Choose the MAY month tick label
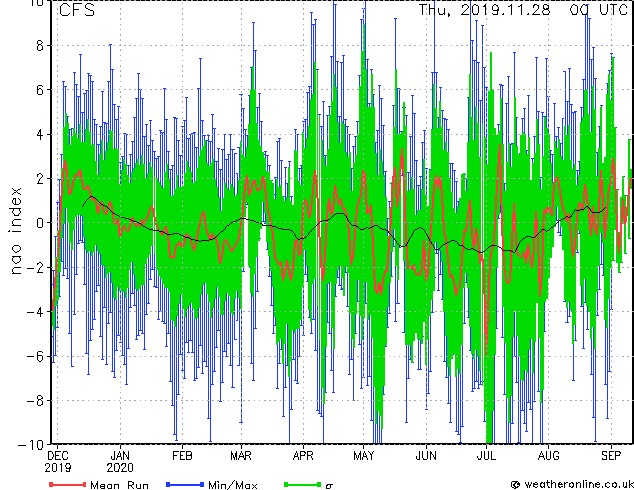 (363, 453)
